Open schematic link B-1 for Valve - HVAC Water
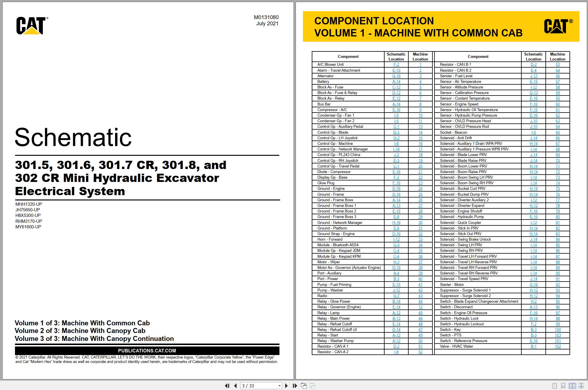 point(533,346)
